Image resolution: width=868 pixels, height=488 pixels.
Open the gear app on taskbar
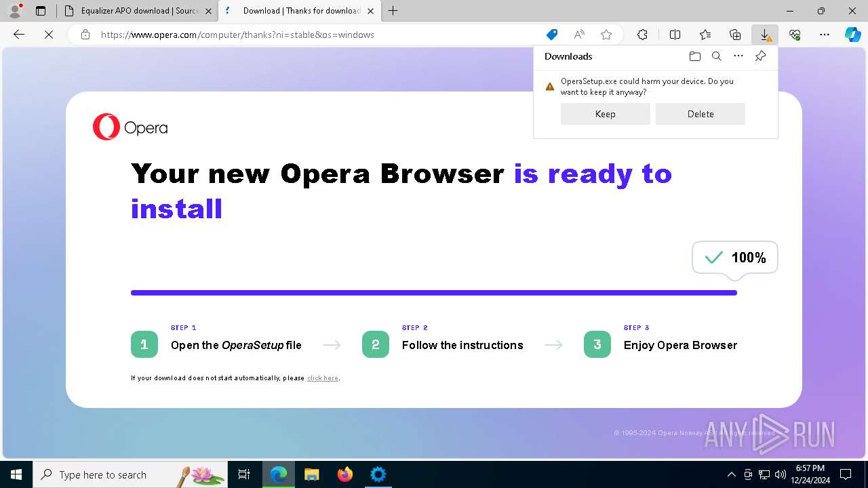pyautogui.click(x=378, y=474)
